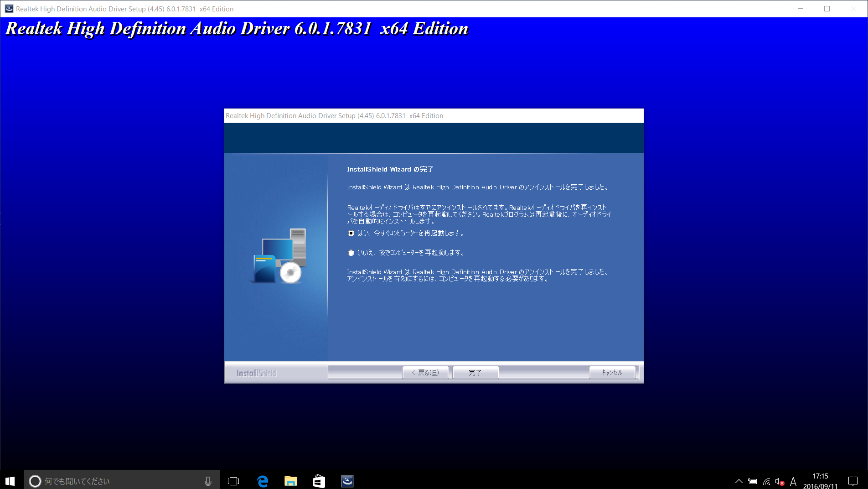This screenshot has height=489, width=868.
Task: Open Task View from the taskbar
Action: click(233, 481)
